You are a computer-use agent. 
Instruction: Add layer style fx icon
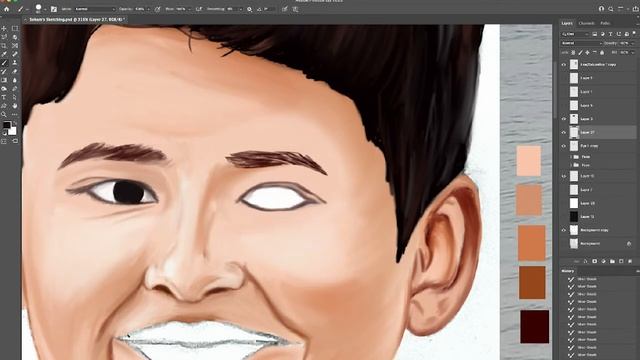point(585,261)
